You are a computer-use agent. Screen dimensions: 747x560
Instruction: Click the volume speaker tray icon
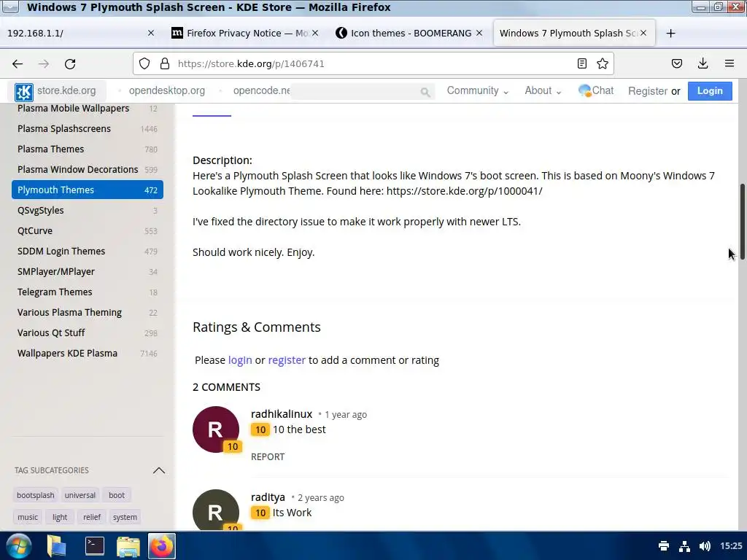pyautogui.click(x=705, y=545)
